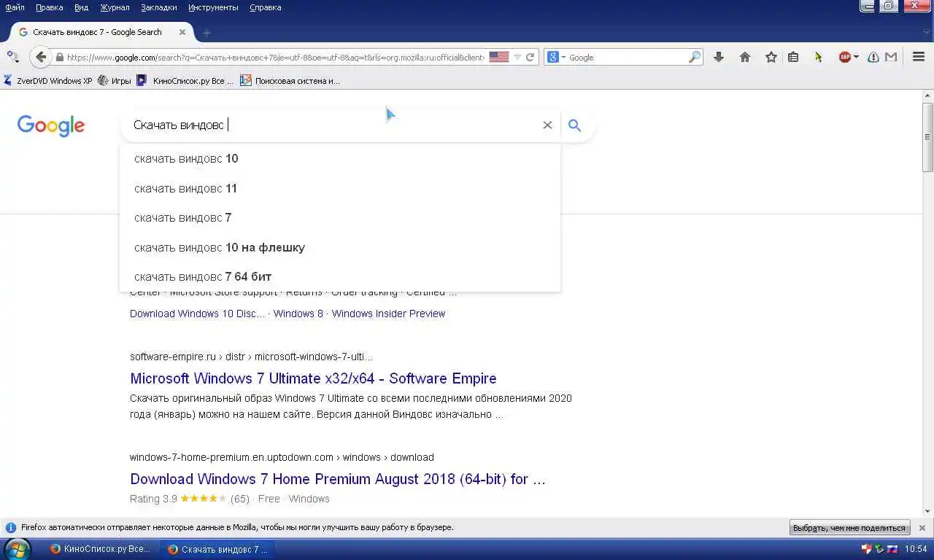Click the 10:54 clock in the system tray
The width and height of the screenshot is (934, 560).
click(916, 549)
